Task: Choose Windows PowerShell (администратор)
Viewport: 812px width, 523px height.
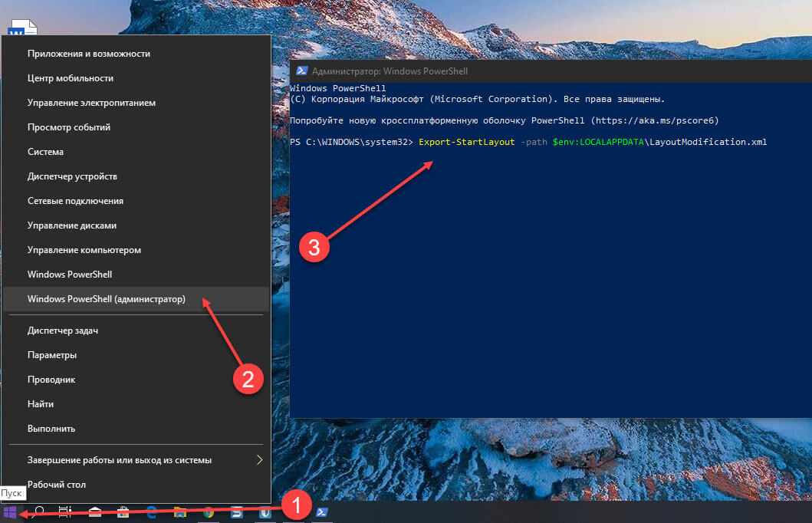Action: click(136, 299)
